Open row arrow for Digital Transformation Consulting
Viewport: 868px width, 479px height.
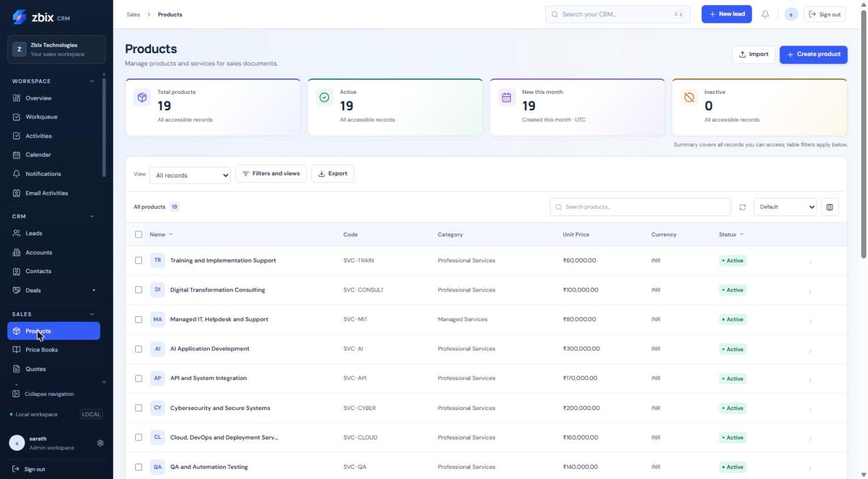810,291
